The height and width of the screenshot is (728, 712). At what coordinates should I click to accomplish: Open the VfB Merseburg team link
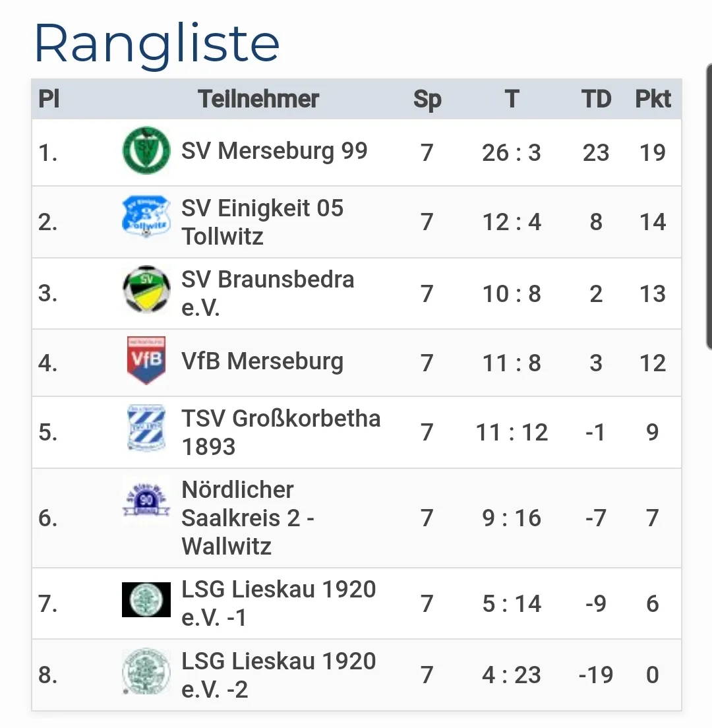(x=262, y=361)
